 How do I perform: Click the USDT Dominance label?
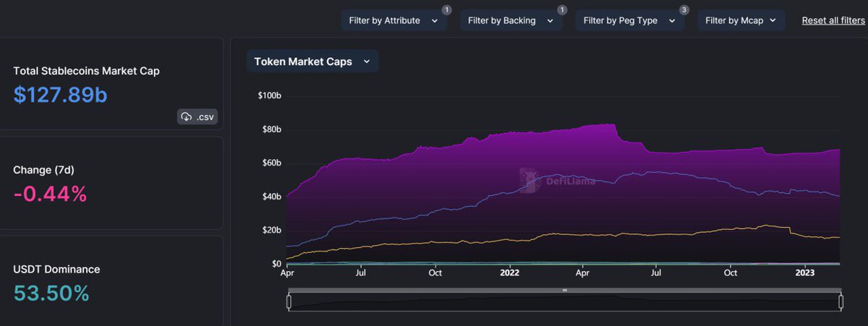(x=56, y=269)
